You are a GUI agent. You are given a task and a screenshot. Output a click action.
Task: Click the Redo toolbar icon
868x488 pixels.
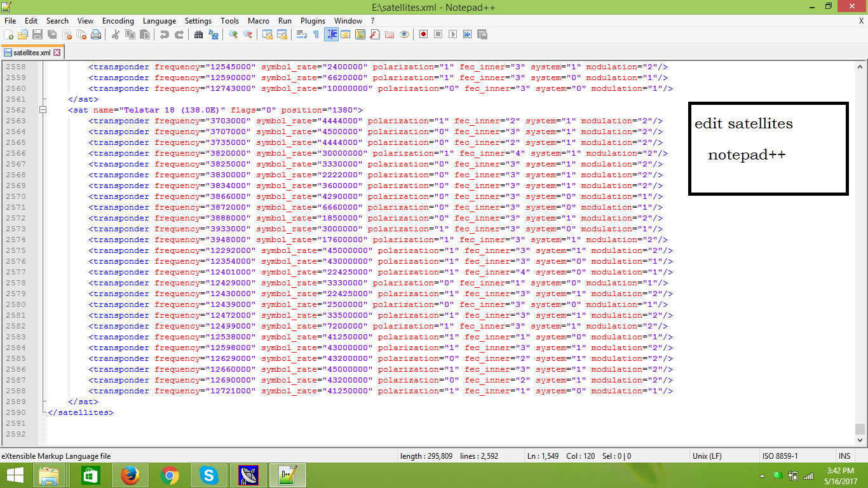[x=179, y=34]
